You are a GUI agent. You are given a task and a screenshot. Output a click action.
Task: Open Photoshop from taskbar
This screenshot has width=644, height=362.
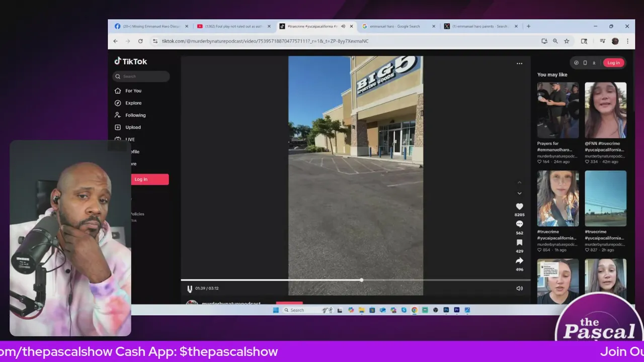[x=446, y=310]
